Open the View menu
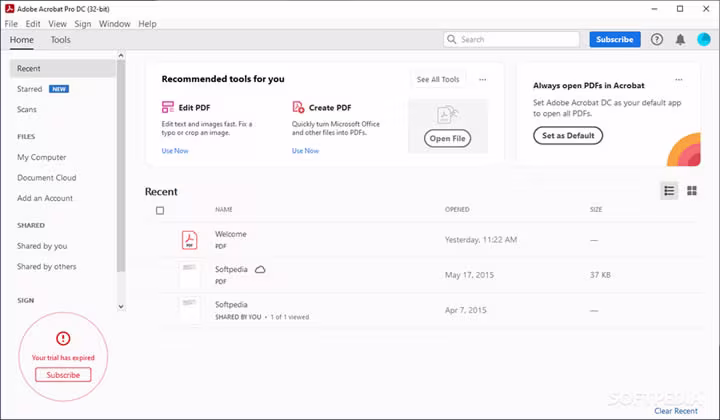 (57, 24)
